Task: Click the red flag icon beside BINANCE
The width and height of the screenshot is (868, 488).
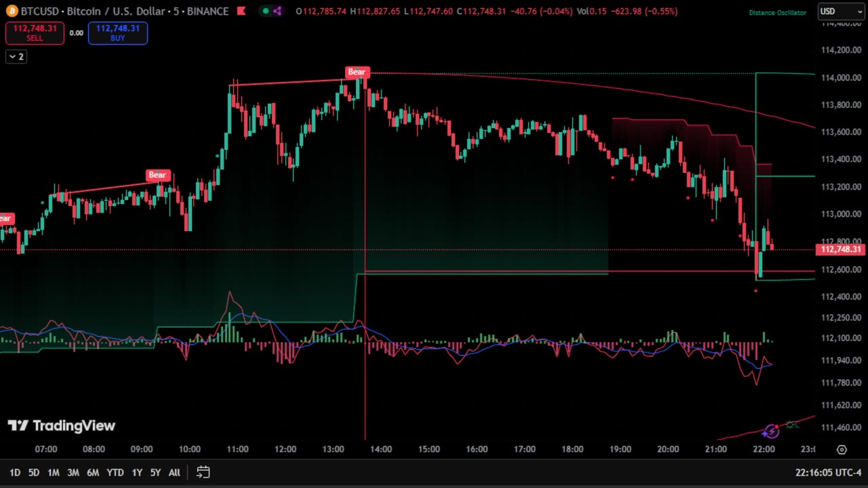Action: pyautogui.click(x=241, y=12)
